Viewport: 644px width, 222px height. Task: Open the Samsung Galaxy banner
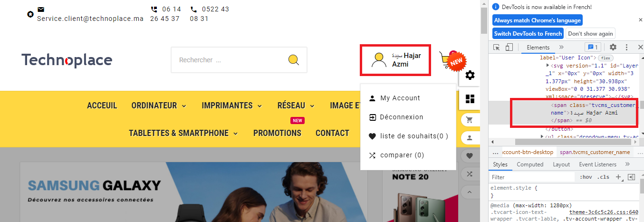(192, 193)
